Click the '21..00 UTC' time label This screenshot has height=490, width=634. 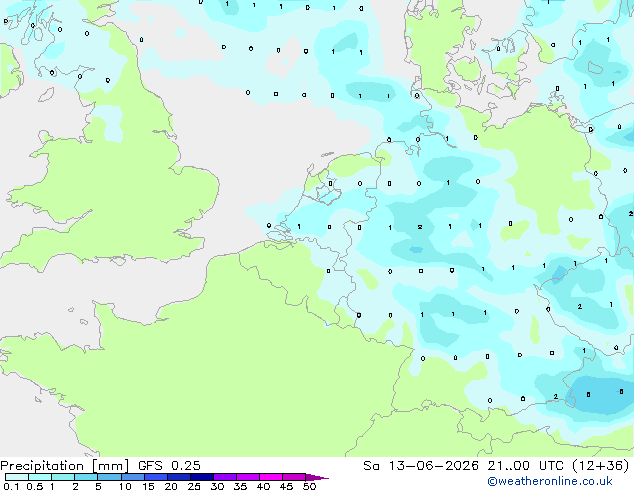[x=525, y=466]
